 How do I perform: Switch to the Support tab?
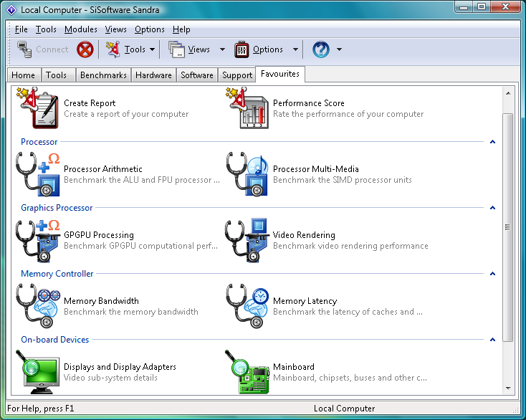click(x=237, y=75)
